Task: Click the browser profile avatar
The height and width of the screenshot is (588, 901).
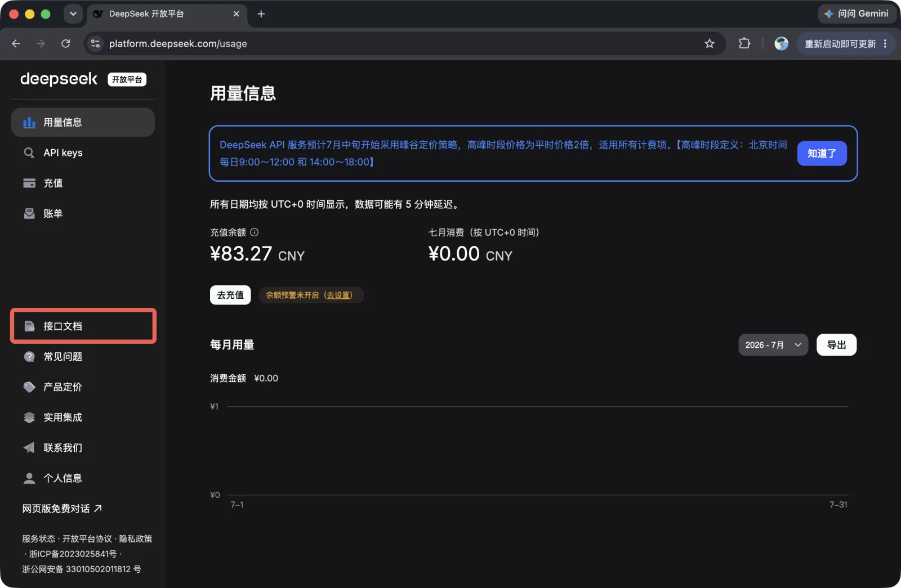Action: [781, 43]
